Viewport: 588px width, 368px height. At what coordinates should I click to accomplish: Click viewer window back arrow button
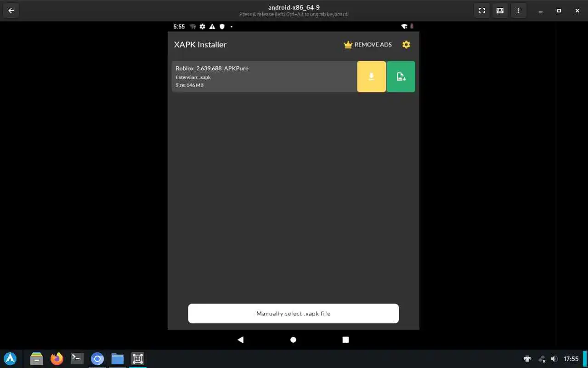[11, 11]
